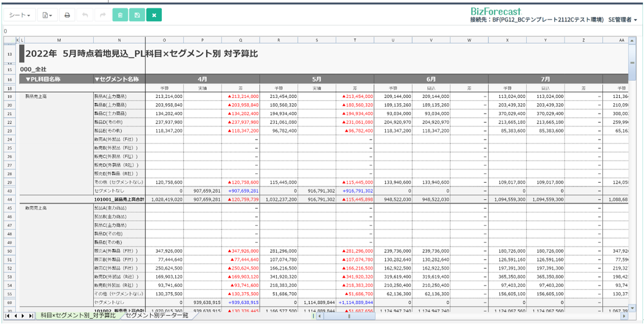Click the green floppy-disk save icon
This screenshot has width=644, height=327.
coord(137,15)
